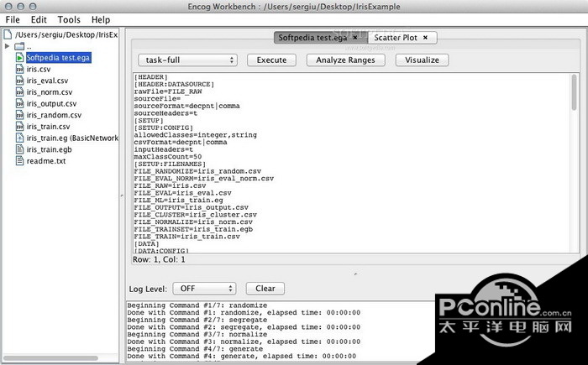Screen dimensions: 588x365
Task: Click the FILE_TRAINSET=iris_train.egb line
Action: (x=193, y=229)
